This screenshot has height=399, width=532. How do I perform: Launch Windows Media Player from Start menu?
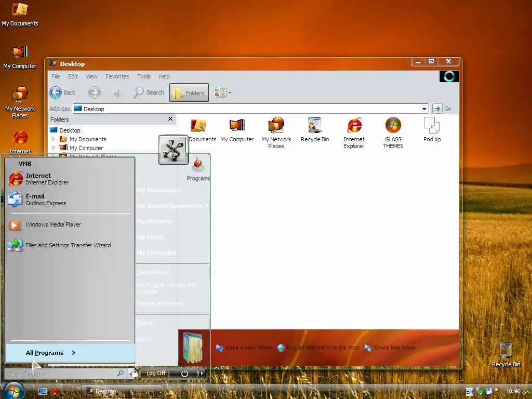tap(70, 224)
